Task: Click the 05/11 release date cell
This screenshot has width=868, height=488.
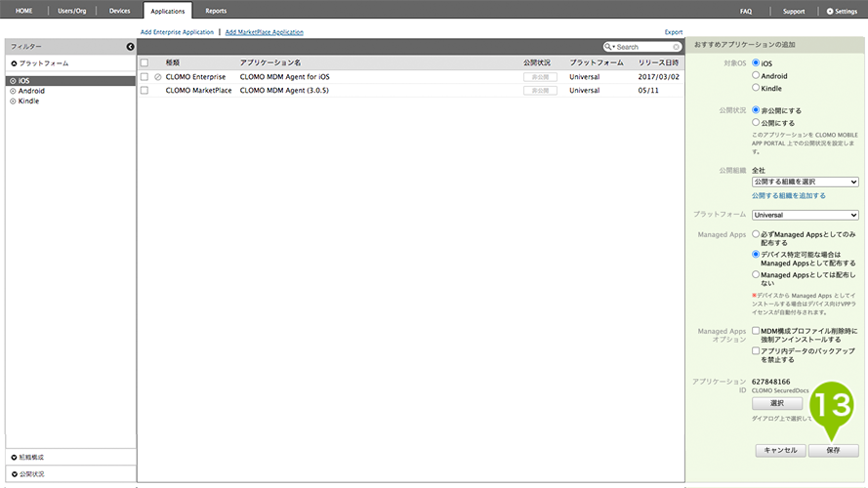Action: [x=648, y=90]
